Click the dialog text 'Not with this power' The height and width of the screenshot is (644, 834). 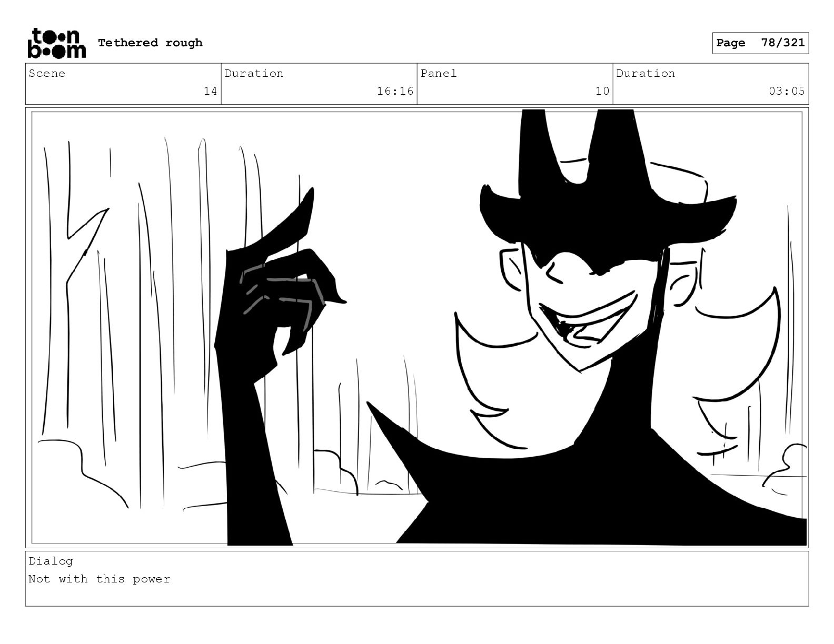pyautogui.click(x=100, y=579)
